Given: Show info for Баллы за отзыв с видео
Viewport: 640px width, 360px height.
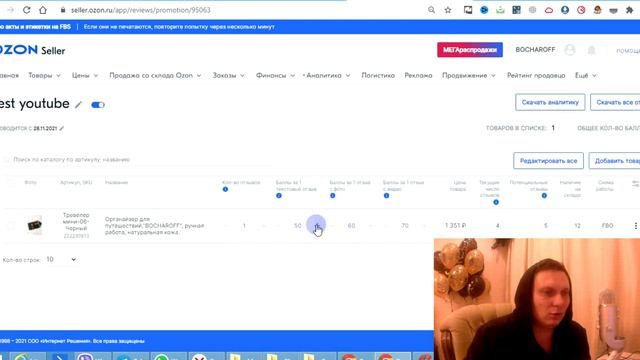Looking at the screenshot, I should 387,196.
